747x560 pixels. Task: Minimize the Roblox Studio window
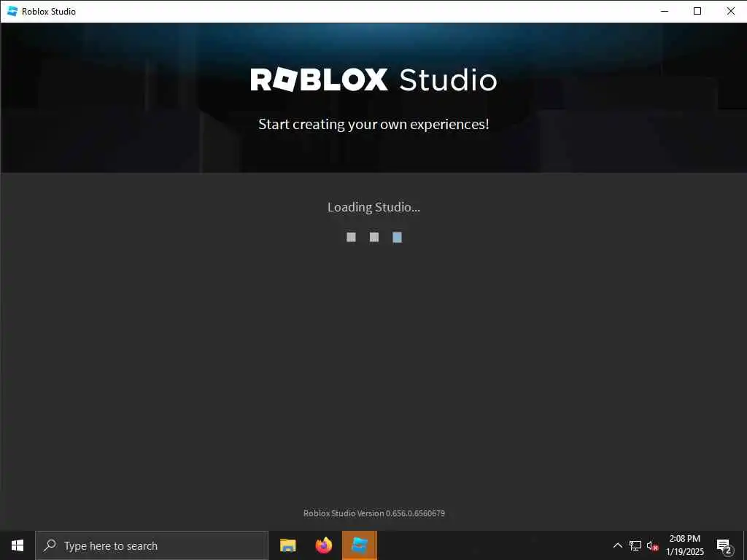click(665, 11)
